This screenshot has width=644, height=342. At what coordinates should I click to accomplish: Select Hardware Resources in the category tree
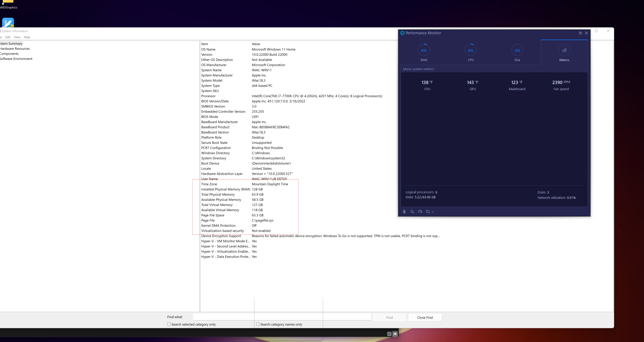[x=15, y=49]
